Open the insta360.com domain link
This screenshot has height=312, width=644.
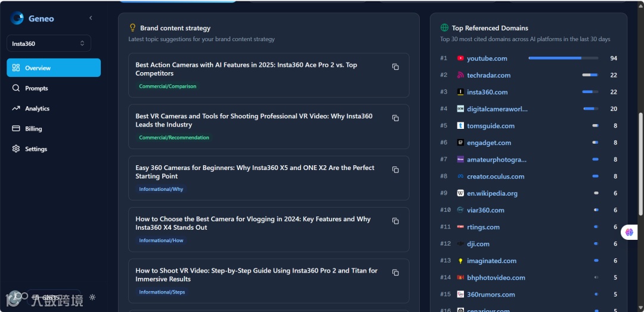point(487,92)
